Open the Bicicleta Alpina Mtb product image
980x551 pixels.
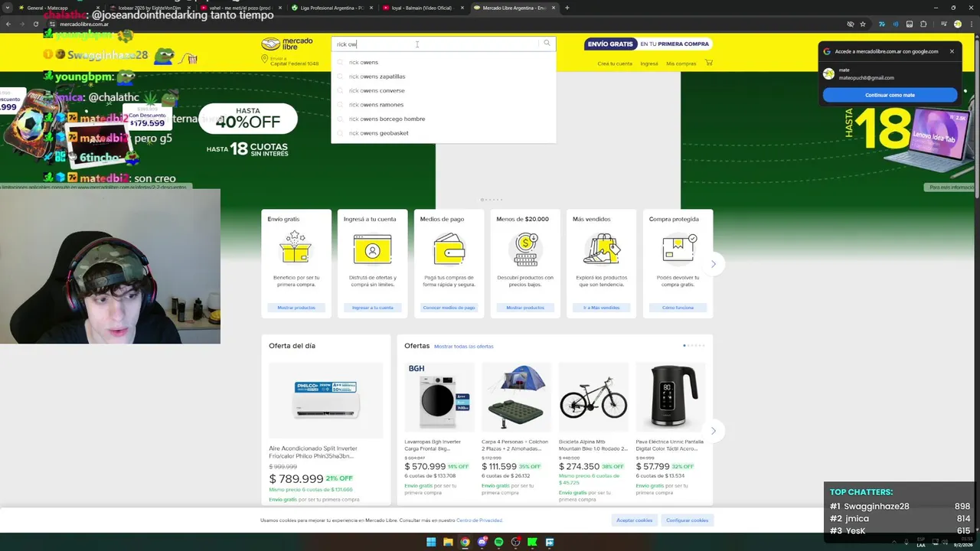pyautogui.click(x=593, y=398)
